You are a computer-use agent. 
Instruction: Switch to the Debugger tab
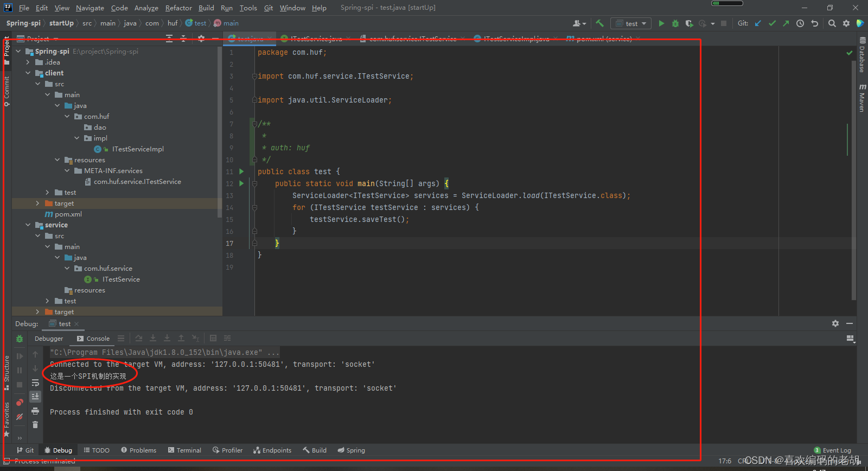[49, 339]
